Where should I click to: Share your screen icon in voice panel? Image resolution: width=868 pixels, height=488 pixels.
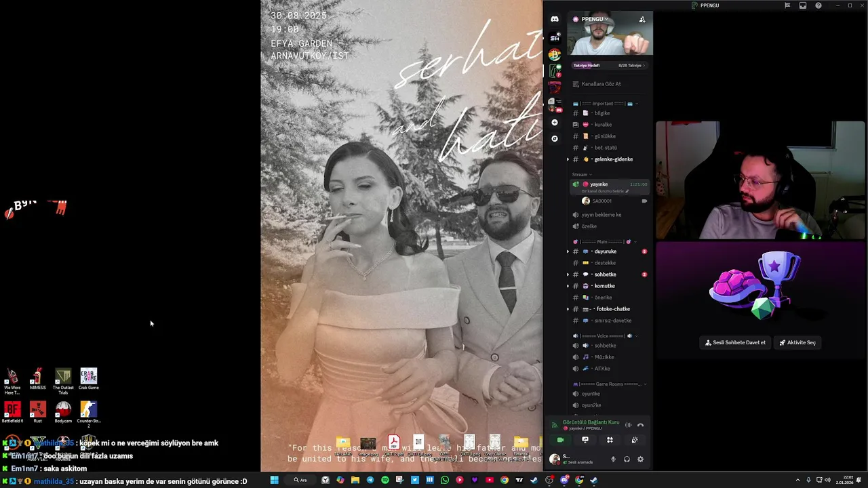coord(585,440)
